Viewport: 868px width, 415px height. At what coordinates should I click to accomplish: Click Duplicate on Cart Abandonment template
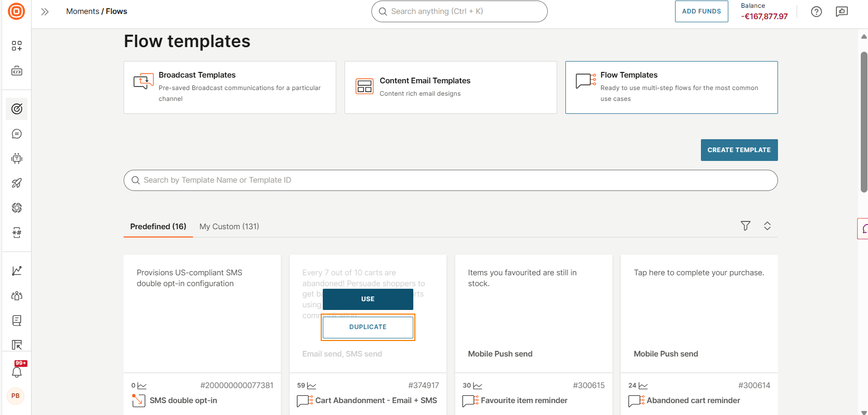click(368, 327)
